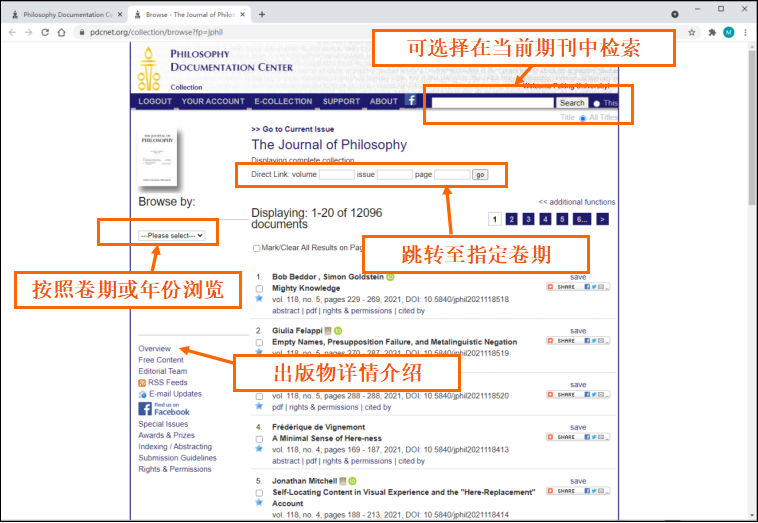
Task: Bookmark this page with the star icon
Action: point(692,32)
